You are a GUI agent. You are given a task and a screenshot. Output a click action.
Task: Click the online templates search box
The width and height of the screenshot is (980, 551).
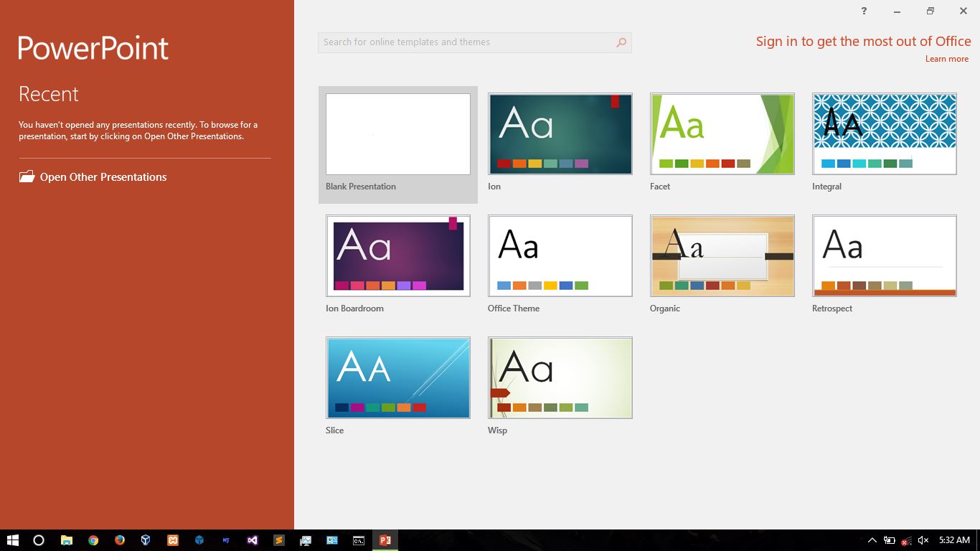474,42
